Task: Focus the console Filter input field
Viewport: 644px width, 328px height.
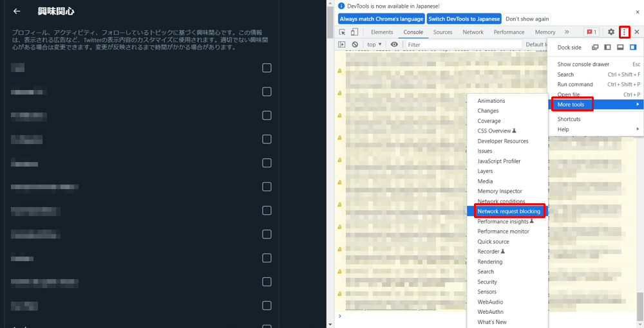Action: (x=463, y=44)
